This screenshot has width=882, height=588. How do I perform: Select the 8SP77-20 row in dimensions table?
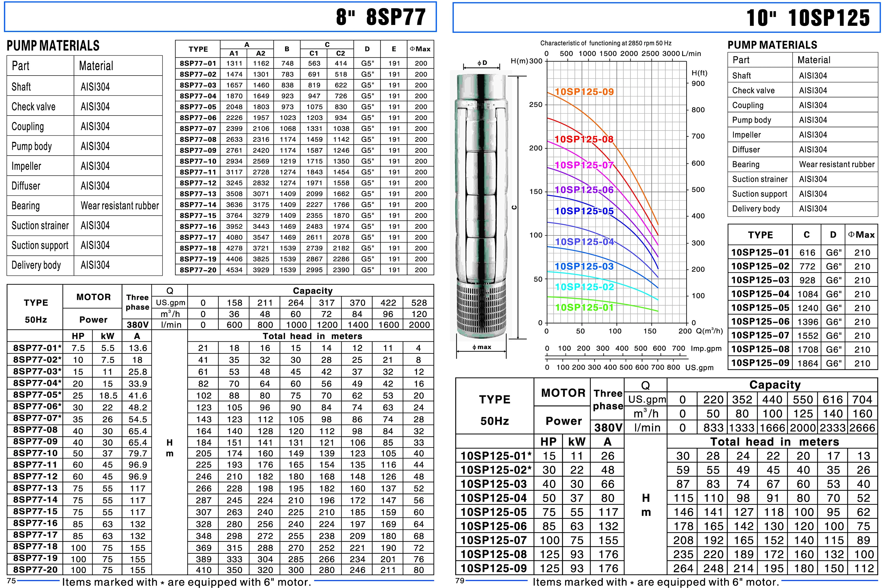pos(198,270)
